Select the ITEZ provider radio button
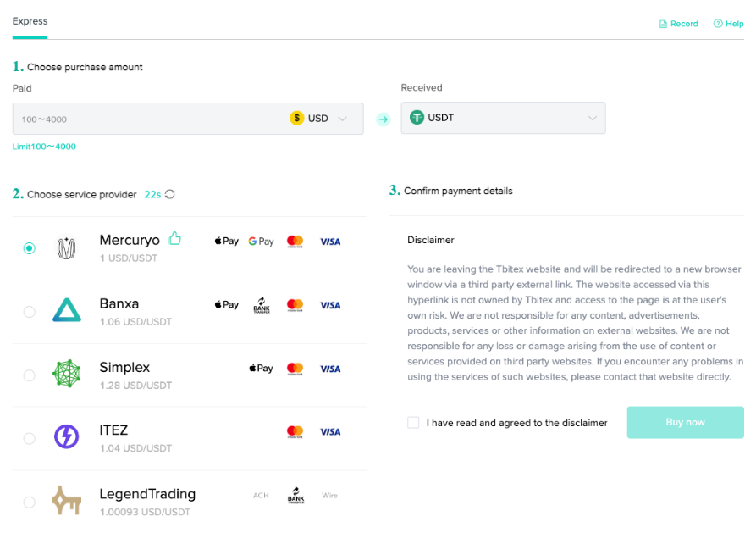756x533 pixels. 29,438
